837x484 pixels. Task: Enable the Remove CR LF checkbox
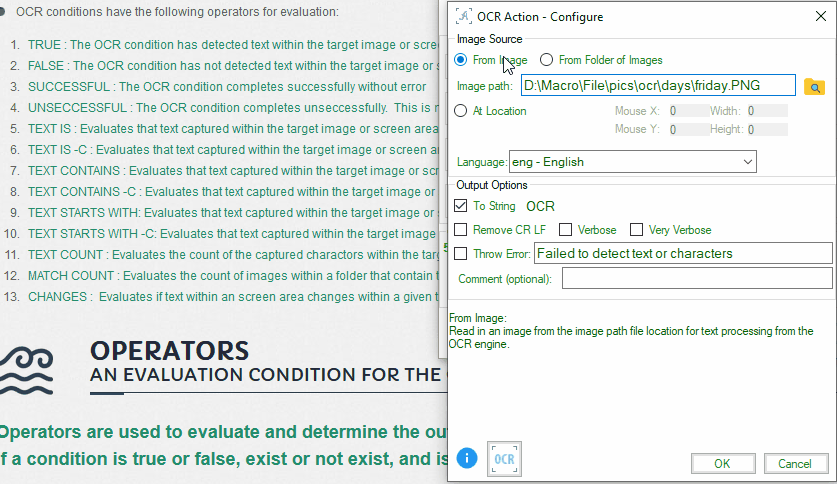pos(461,230)
